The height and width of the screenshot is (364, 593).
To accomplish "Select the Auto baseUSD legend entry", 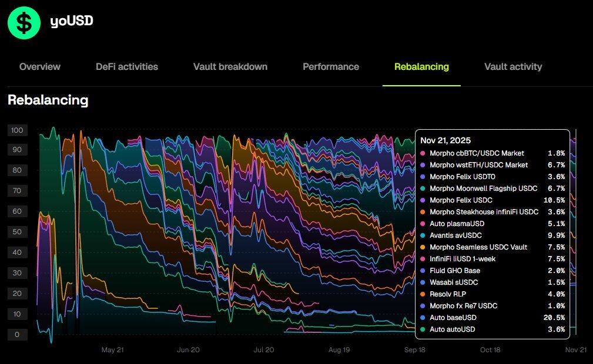I will pos(453,318).
